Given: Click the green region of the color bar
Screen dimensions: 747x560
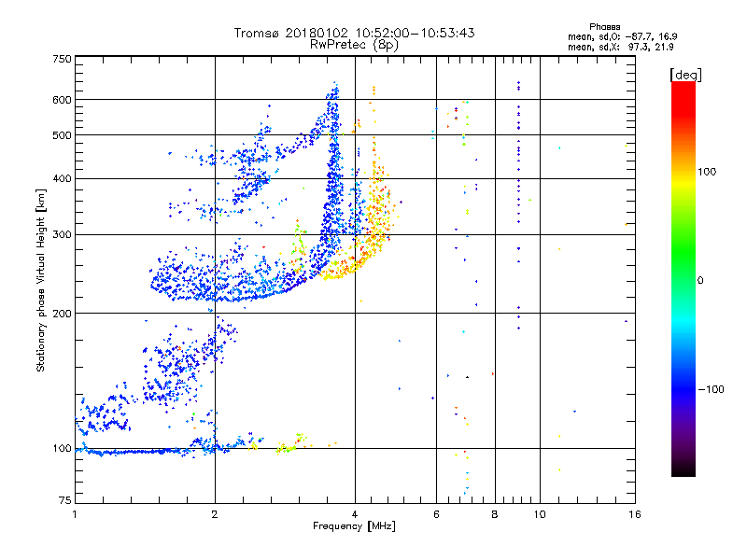Looking at the screenshot, I should coord(684,252).
